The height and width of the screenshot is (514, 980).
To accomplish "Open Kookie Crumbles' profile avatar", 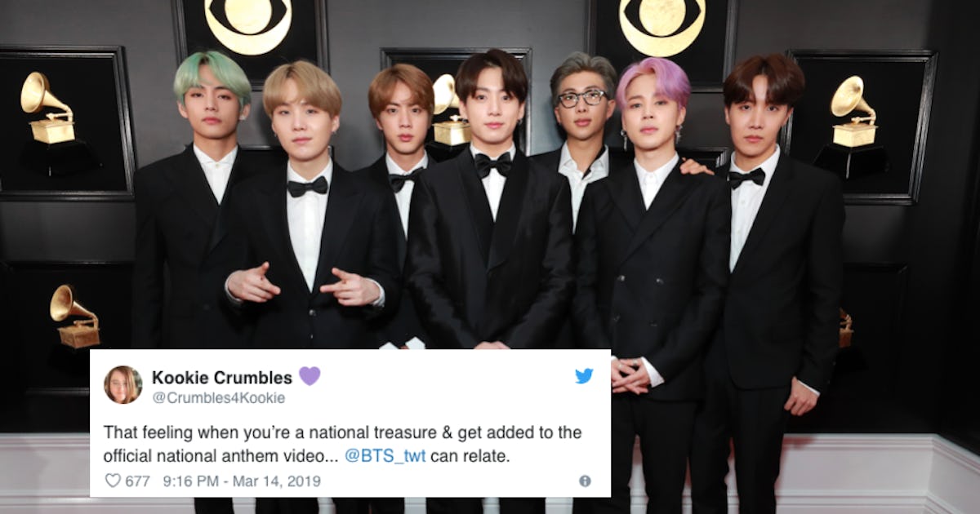I will pos(123,384).
